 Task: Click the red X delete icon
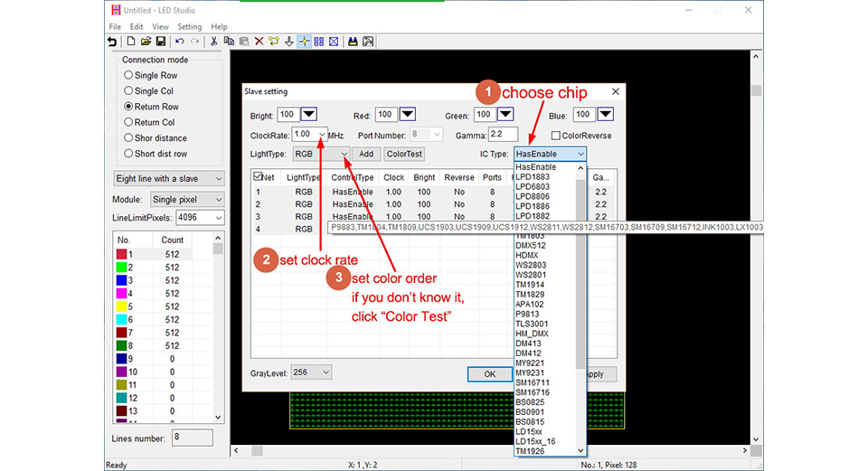(259, 42)
